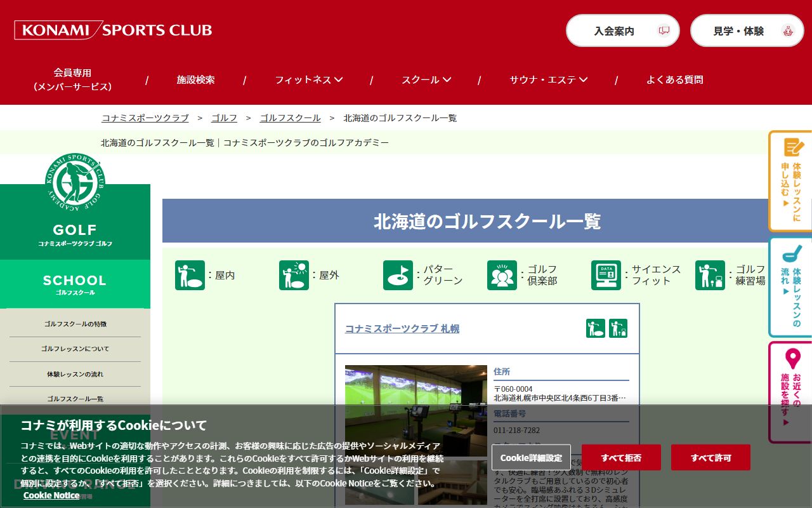
Task: Click the 見学・体験 button
Action: pos(747,30)
